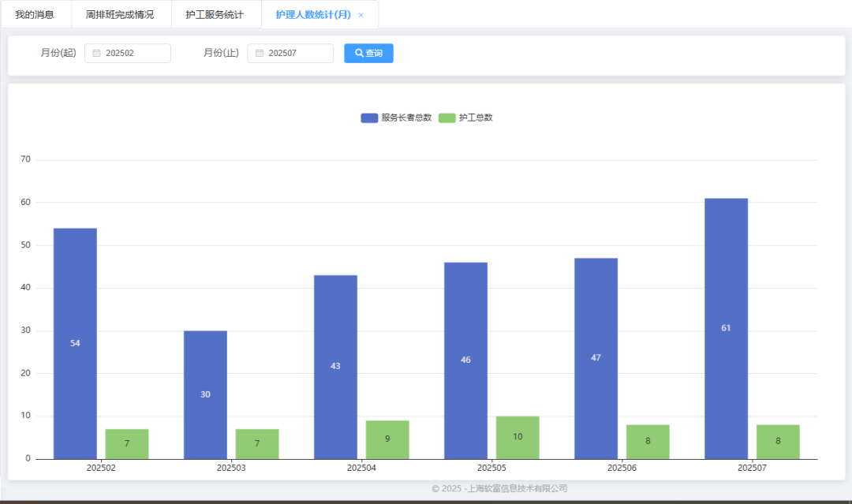Switch to 我的消息 tab
The width and height of the screenshot is (852, 504).
tap(35, 15)
